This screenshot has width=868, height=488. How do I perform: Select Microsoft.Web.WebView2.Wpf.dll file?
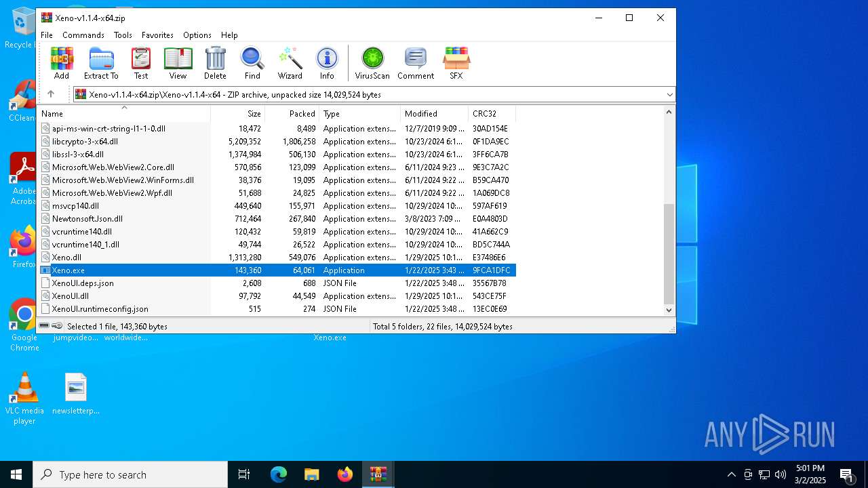coord(112,193)
